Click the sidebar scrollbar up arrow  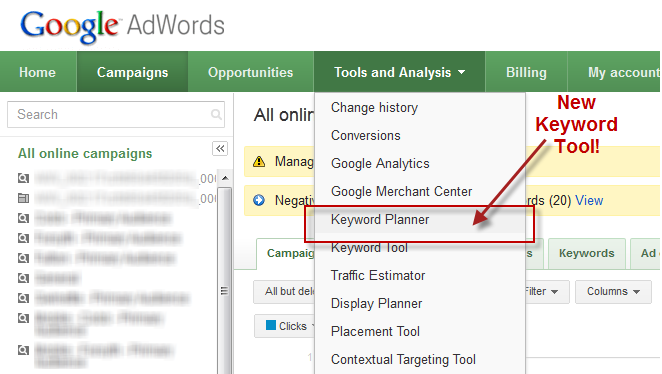(x=225, y=178)
